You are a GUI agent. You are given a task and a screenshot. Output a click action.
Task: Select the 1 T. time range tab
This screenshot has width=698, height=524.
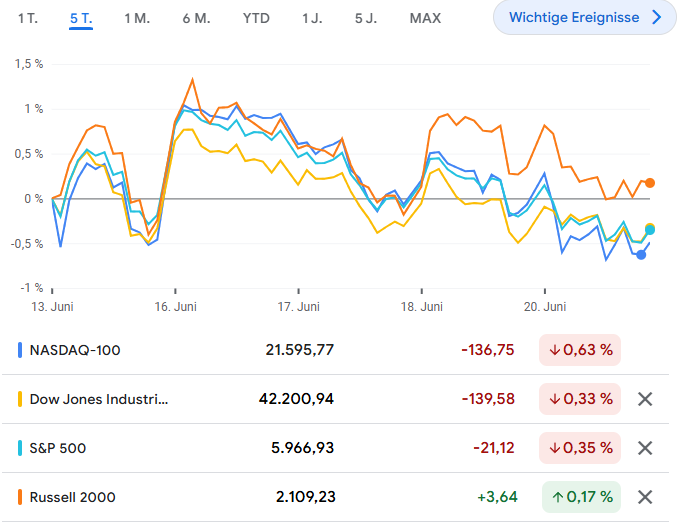point(30,18)
